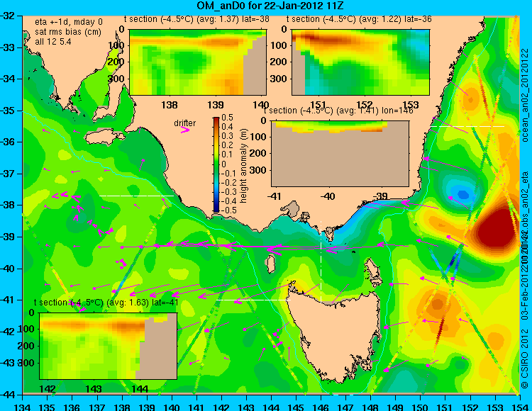Click the vertical '© CSIRO 2012' copyright text

point(525,359)
